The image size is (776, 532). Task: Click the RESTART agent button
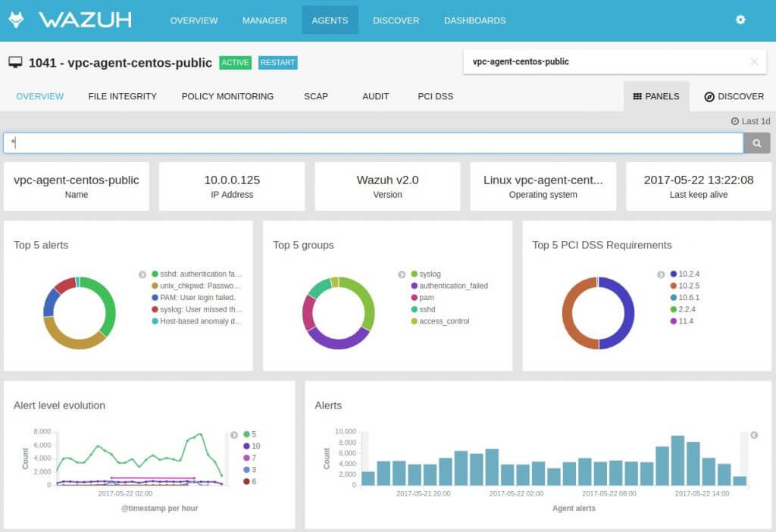coord(277,63)
